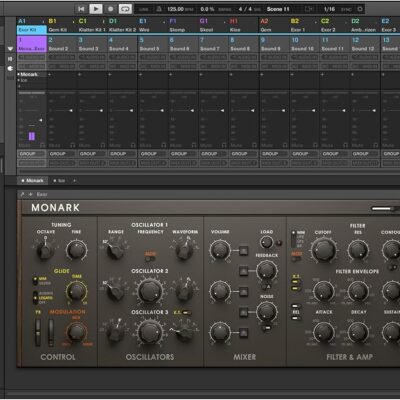The height and width of the screenshot is (400, 400).
Task: Open the GROUP output dropdown on Sound 4 channel
Action: pos(122,154)
